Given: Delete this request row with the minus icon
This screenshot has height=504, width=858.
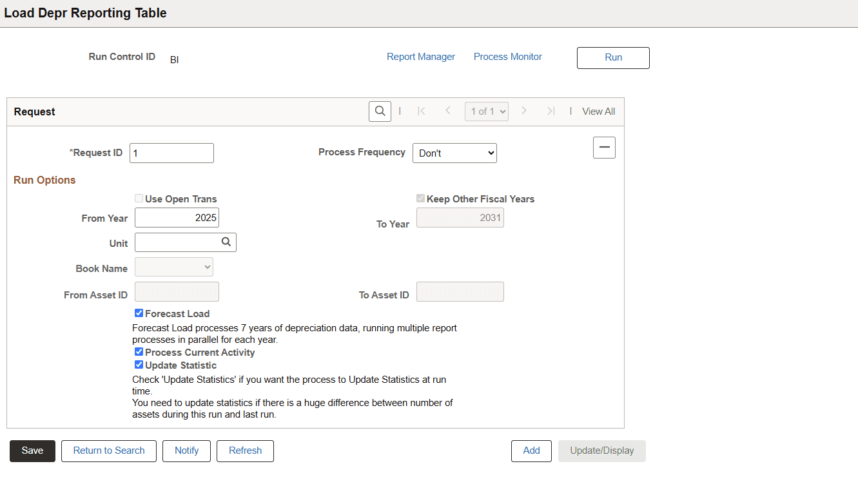Looking at the screenshot, I should coord(604,147).
